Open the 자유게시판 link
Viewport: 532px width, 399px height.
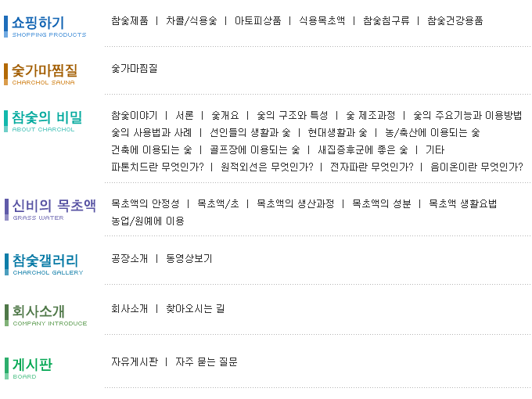click(135, 361)
